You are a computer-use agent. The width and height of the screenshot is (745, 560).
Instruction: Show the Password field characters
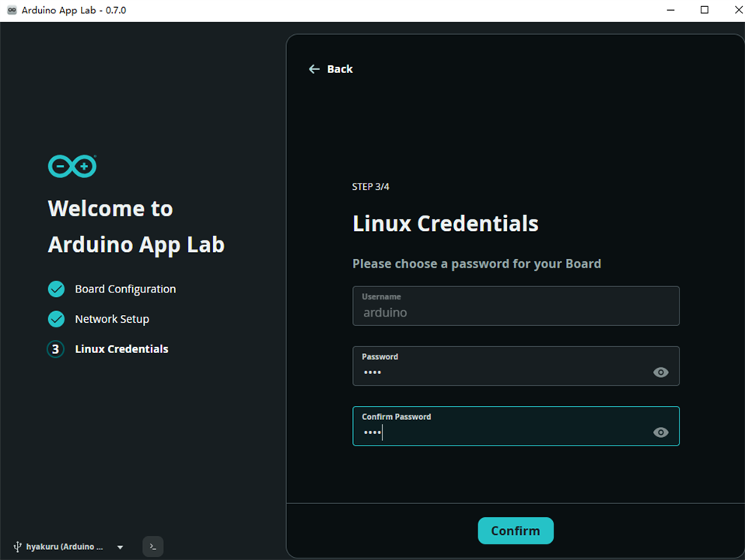(x=660, y=373)
